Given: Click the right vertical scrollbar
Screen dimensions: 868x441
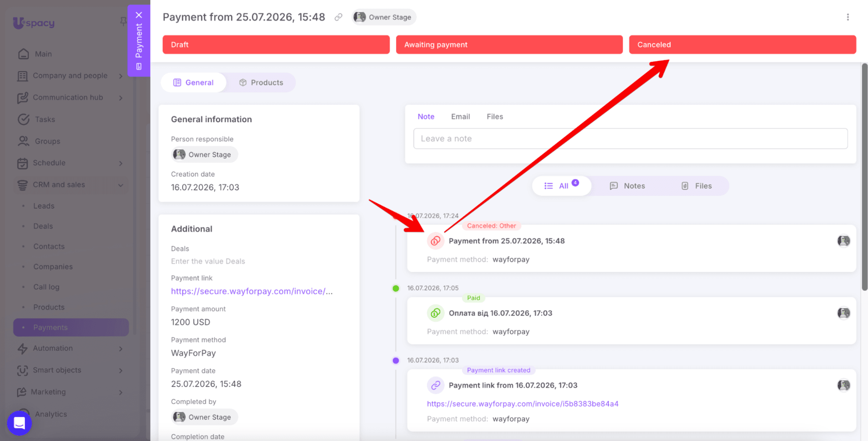Looking at the screenshot, I should click(864, 177).
